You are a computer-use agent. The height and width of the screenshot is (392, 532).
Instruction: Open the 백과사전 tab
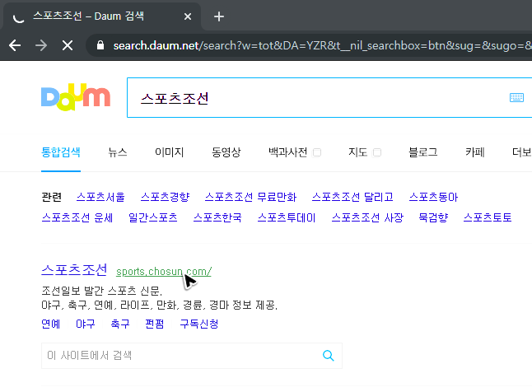[x=287, y=152]
